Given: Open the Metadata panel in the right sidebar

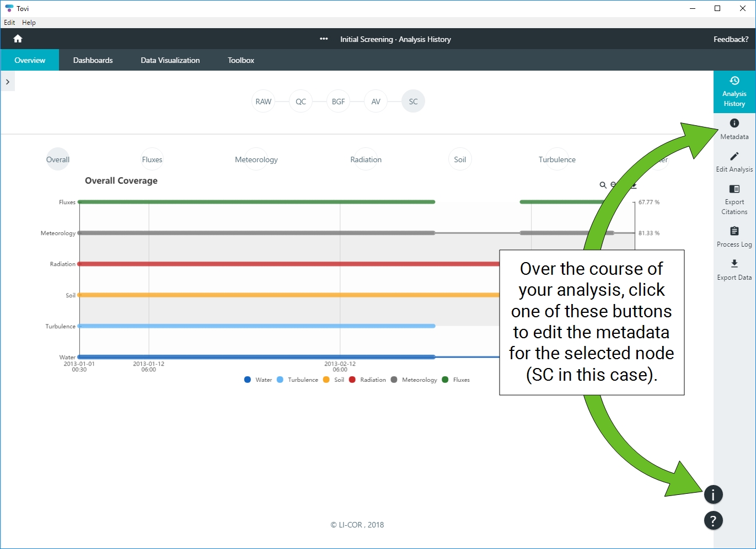Looking at the screenshot, I should click(734, 130).
